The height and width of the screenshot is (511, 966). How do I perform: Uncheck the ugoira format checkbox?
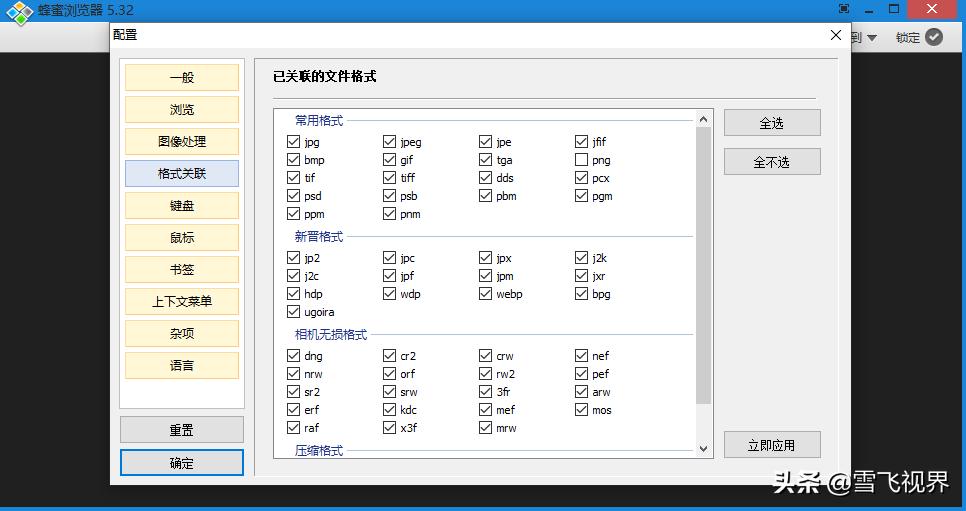pos(293,312)
